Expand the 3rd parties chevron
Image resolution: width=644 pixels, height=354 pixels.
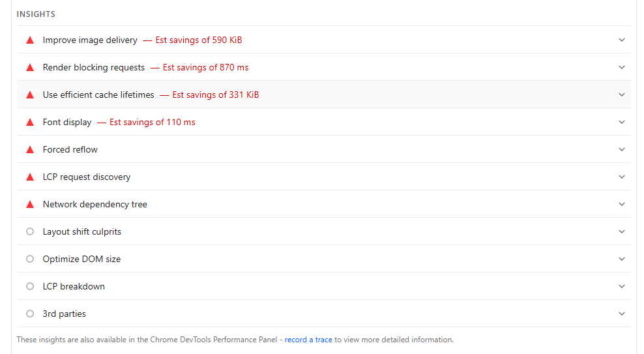[x=622, y=314]
